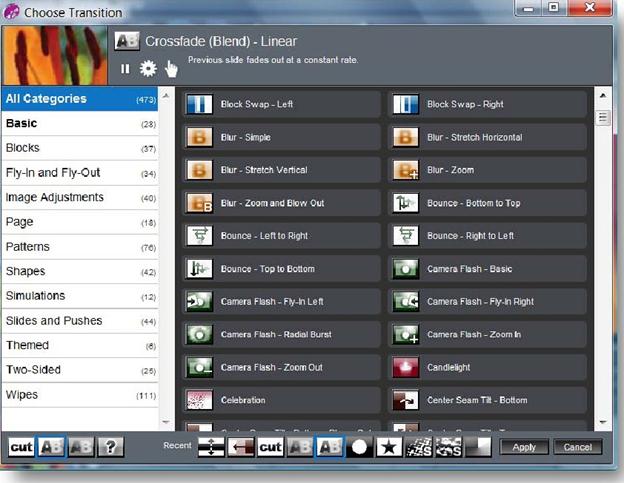
Task: Open transition settings gear icon
Action: [148, 69]
